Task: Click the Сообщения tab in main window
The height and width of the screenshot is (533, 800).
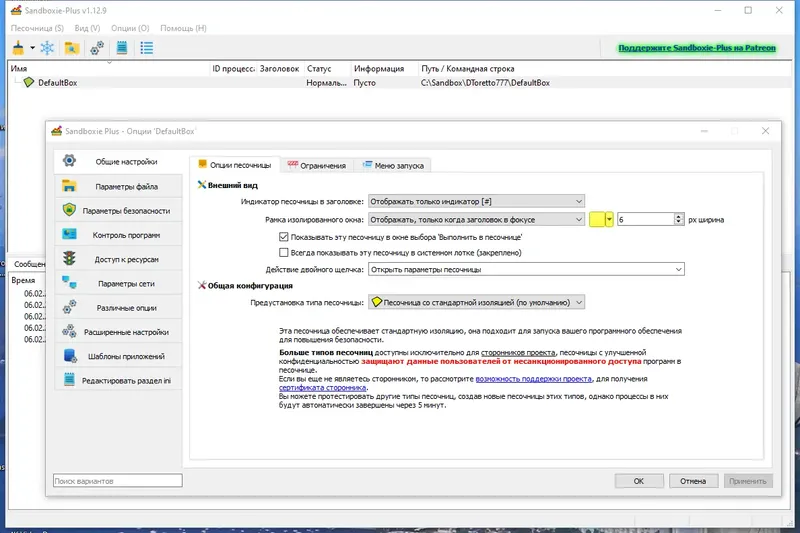Action: 29,264
